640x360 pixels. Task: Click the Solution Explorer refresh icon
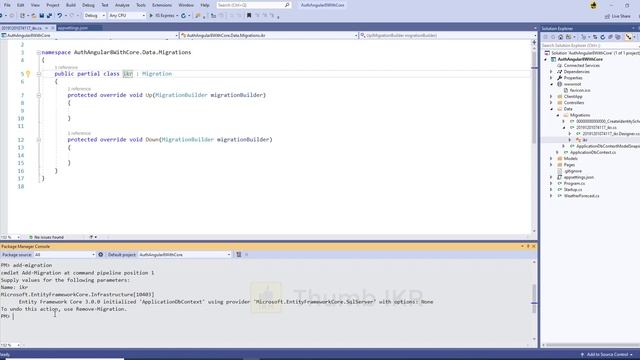click(x=602, y=37)
